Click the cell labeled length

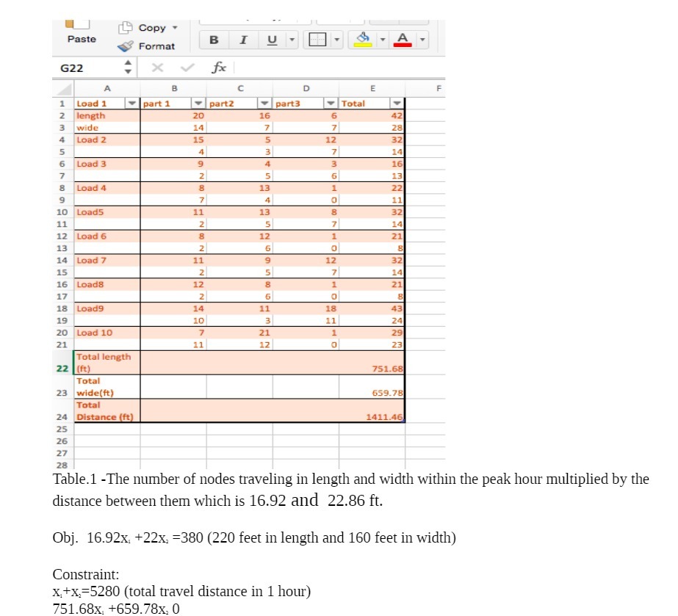tap(107, 115)
